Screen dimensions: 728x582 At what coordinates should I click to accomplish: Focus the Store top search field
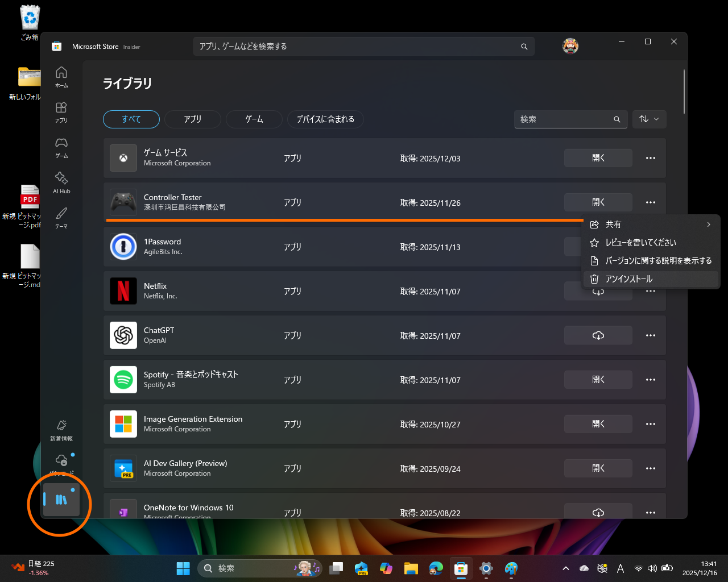364,47
